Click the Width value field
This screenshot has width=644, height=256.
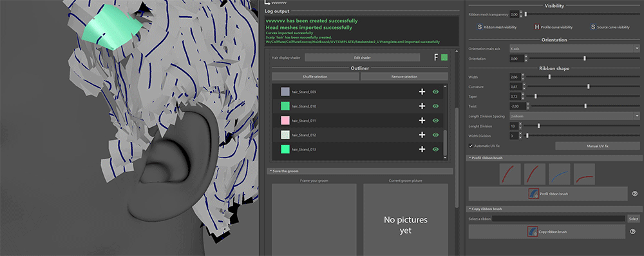pyautogui.click(x=515, y=77)
